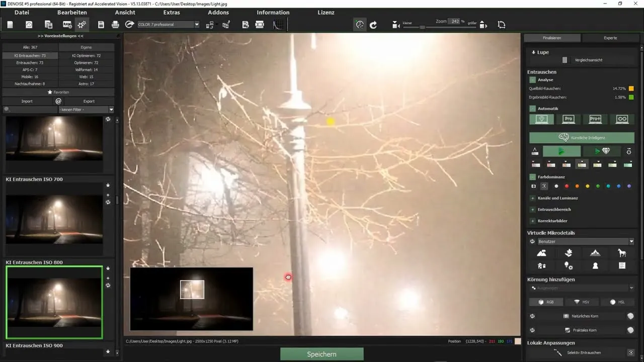Open the Extras menu
Viewport: 644px width, 362px height.
pos(172,12)
